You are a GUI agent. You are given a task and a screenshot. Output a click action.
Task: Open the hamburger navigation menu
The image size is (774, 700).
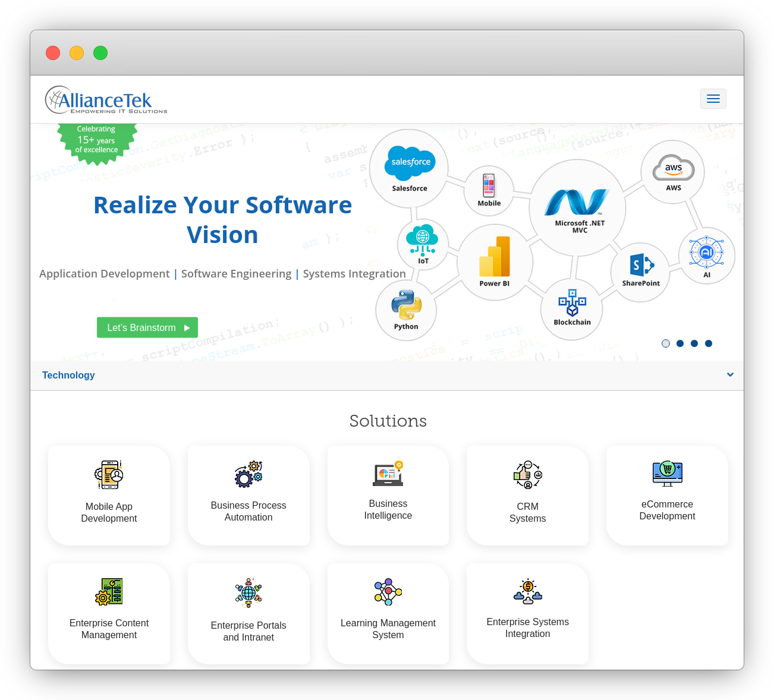pyautogui.click(x=713, y=99)
